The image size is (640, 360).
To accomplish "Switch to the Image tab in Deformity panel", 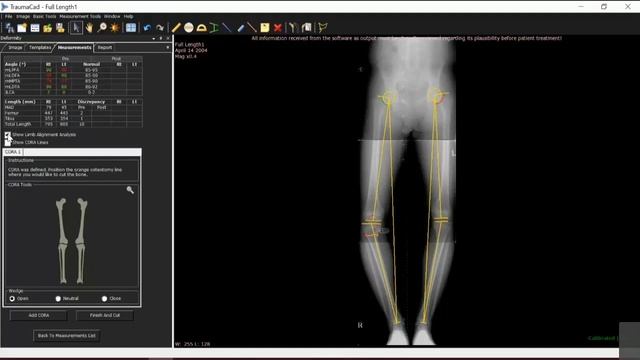I will [x=15, y=48].
